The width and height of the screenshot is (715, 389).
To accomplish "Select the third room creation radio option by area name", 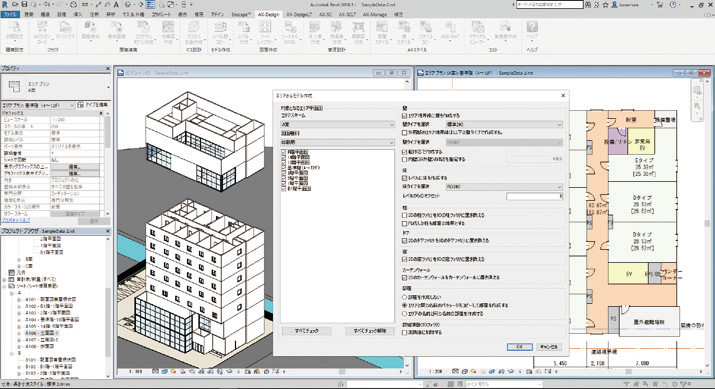I will [404, 314].
